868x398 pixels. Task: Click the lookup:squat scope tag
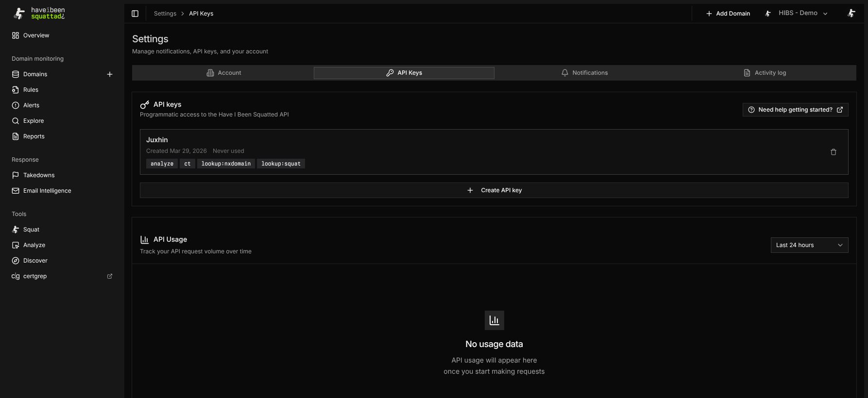[x=281, y=164]
